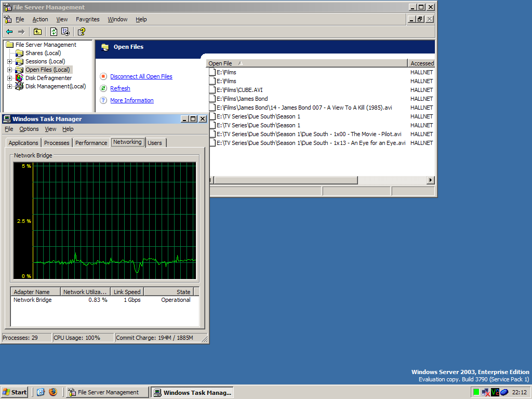Click the green Refresh icon in task pane

pyautogui.click(x=103, y=88)
